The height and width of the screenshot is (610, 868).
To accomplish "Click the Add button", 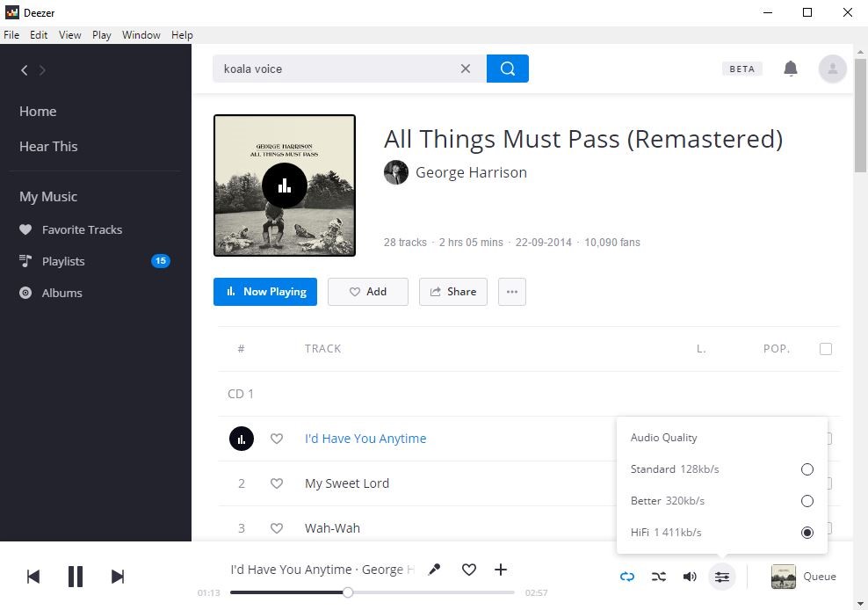I will tap(368, 292).
